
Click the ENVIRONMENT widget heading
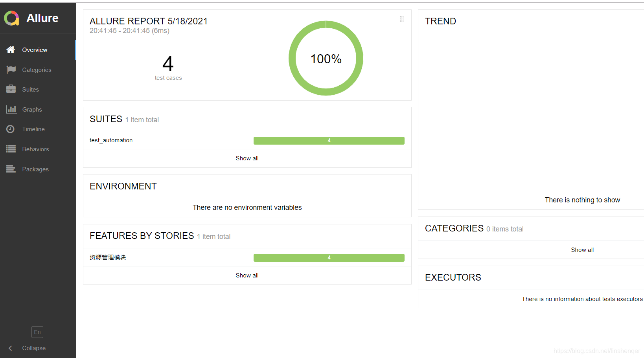click(x=123, y=186)
